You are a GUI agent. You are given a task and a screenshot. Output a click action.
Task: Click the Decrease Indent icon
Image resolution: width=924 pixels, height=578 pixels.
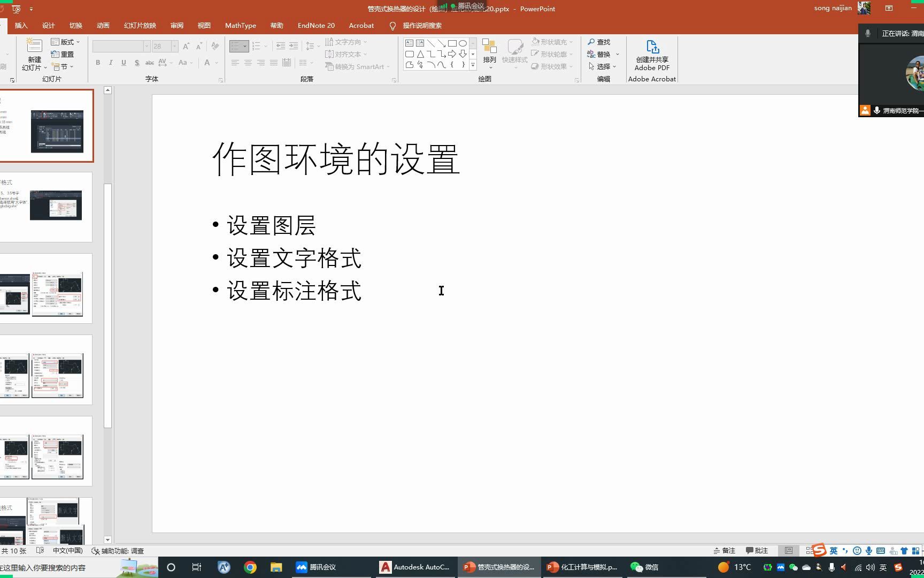click(280, 47)
